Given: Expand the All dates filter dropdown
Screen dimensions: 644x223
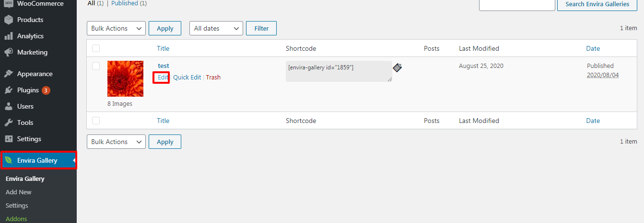Looking at the screenshot, I should coord(216,28).
